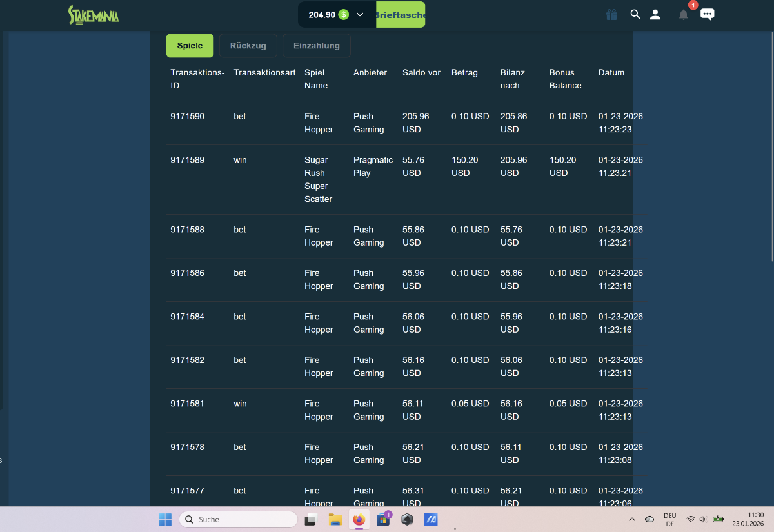Open Firefox from the taskbar
The width and height of the screenshot is (774, 532).
pos(359,519)
